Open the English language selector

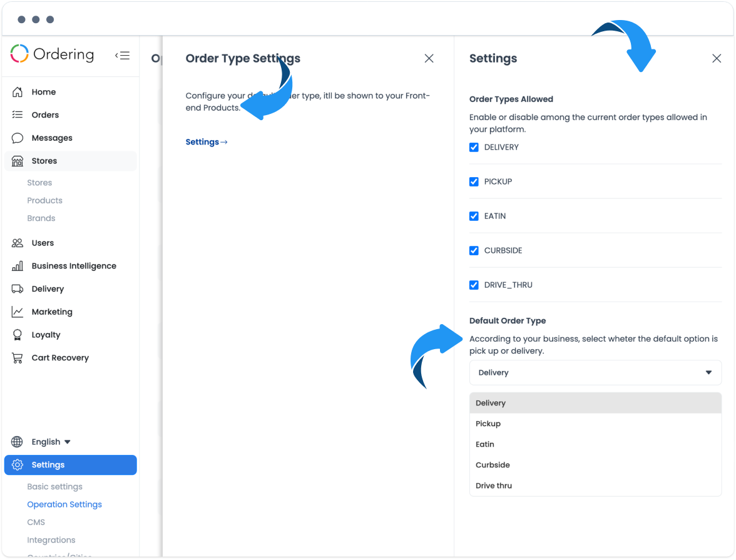click(51, 442)
